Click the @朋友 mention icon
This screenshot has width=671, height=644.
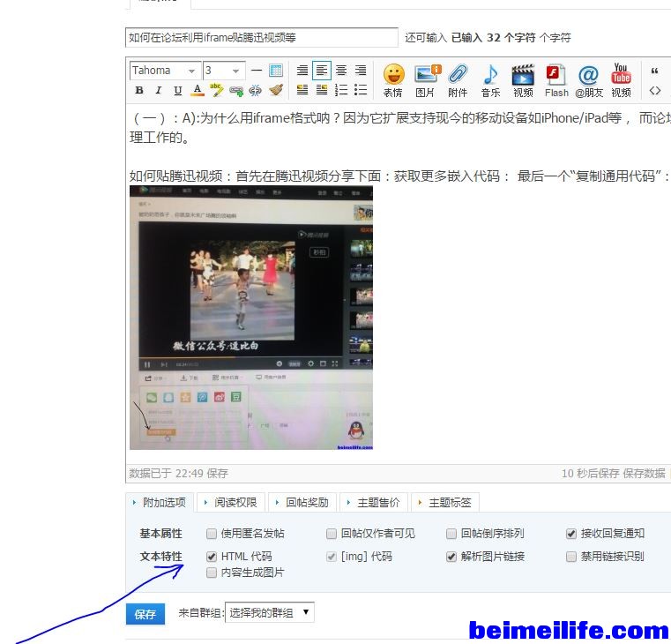pos(588,79)
